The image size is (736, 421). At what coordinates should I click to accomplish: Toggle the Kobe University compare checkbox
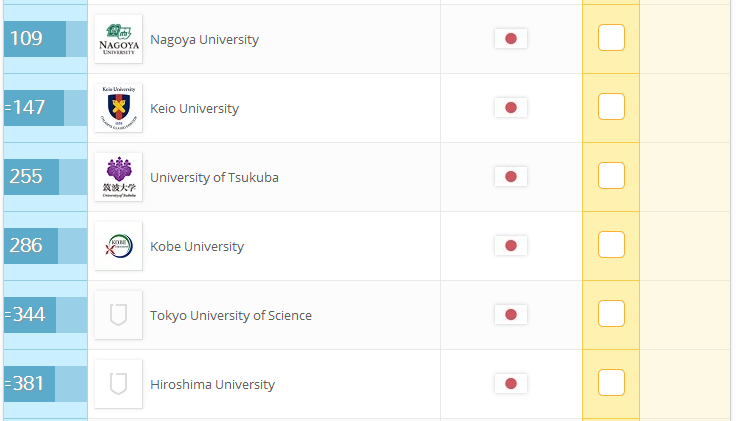(x=611, y=245)
